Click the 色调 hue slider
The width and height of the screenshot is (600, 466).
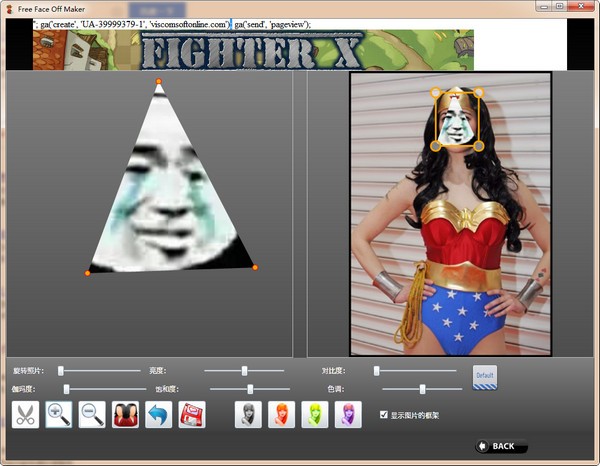423,389
